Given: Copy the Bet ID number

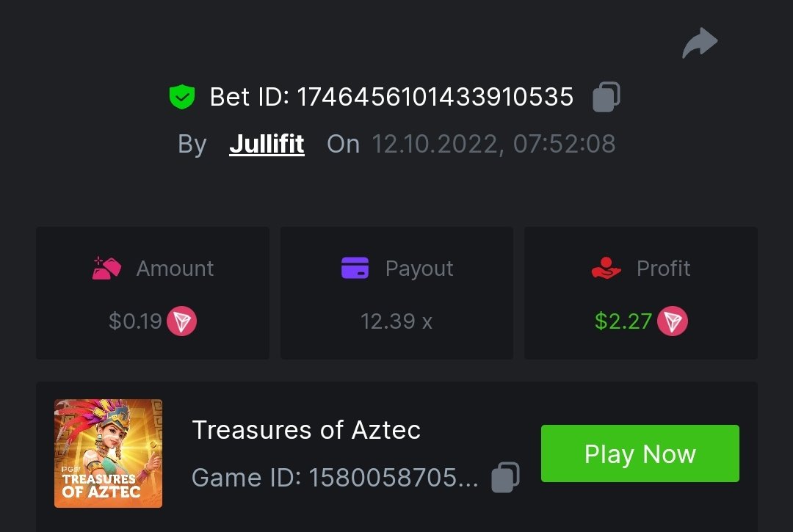Looking at the screenshot, I should [606, 97].
